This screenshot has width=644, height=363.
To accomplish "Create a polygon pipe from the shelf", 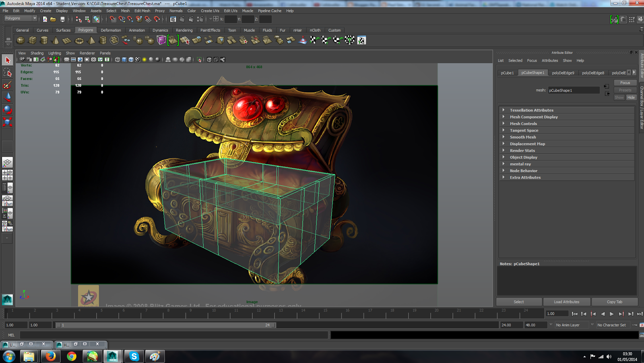I will pos(103,40).
